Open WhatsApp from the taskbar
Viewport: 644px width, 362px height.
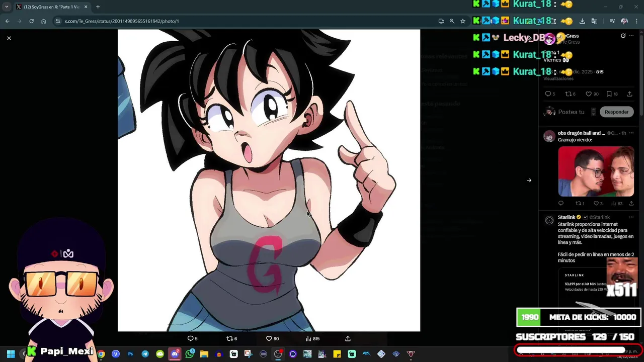[x=189, y=354]
